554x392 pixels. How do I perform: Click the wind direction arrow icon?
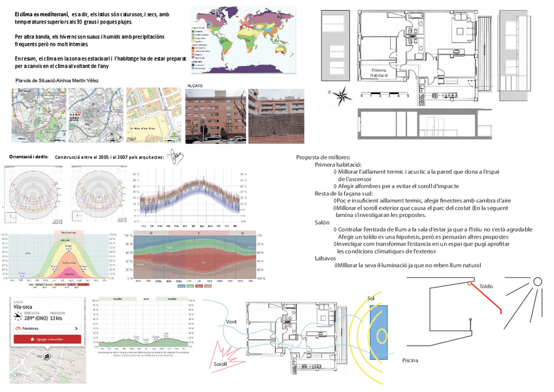[x=18, y=316]
